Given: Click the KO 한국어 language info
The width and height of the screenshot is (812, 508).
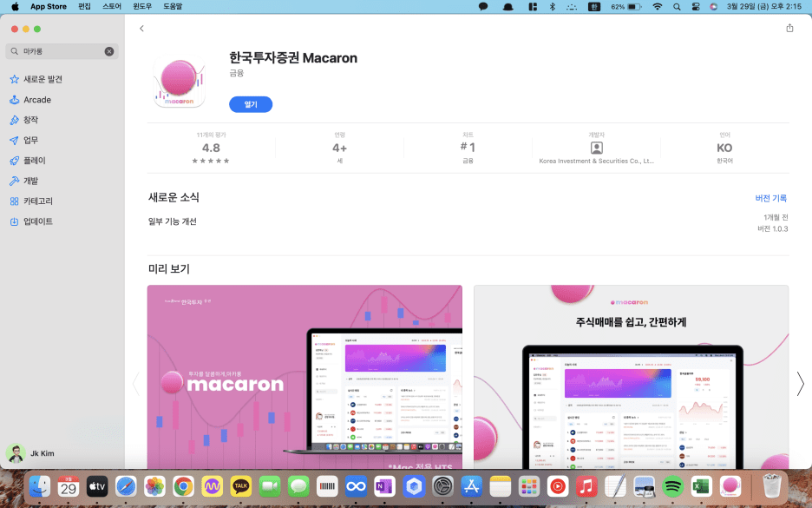Looking at the screenshot, I should (724, 148).
